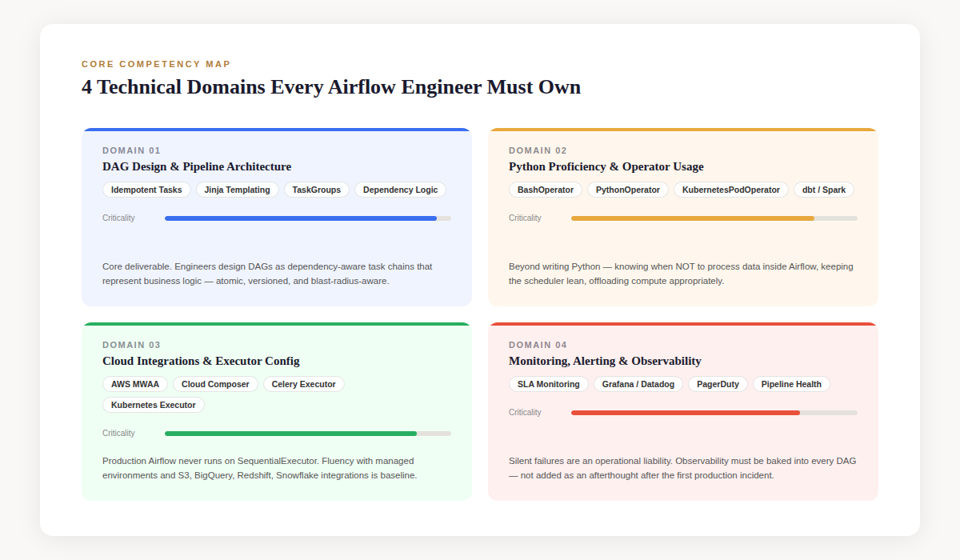Click the DAG Design & Pipeline Architecture heading
Screen dimensions: 960x560
(x=197, y=166)
